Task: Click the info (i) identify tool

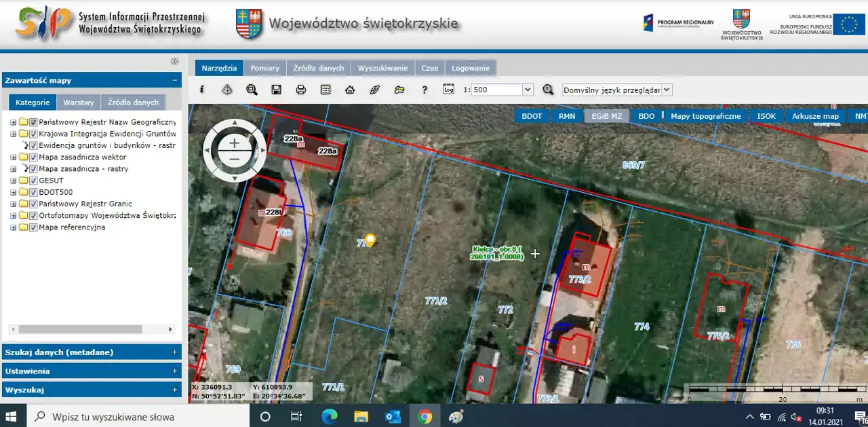Action: point(201,90)
